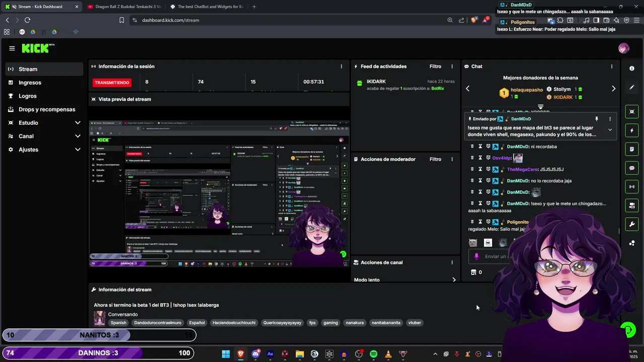Ban TheMegaCero with the shield icon
This screenshot has height=362, width=644.
[x=488, y=169]
